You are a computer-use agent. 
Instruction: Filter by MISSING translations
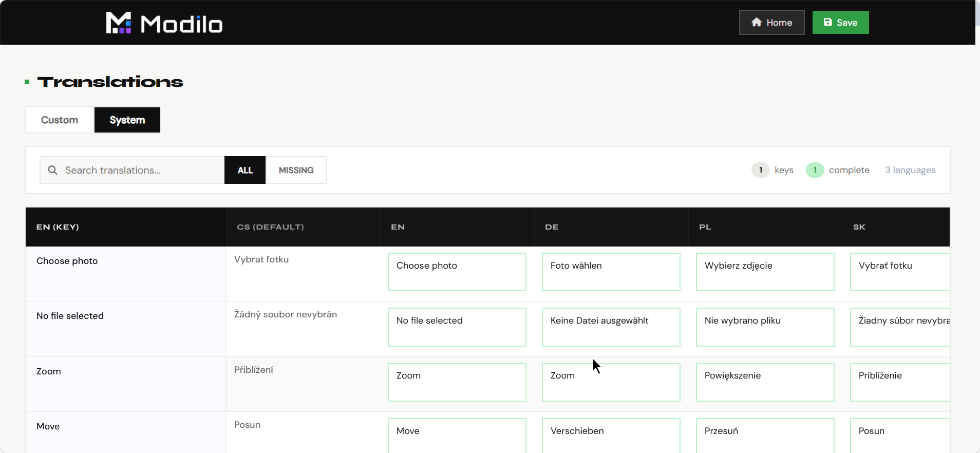[296, 170]
